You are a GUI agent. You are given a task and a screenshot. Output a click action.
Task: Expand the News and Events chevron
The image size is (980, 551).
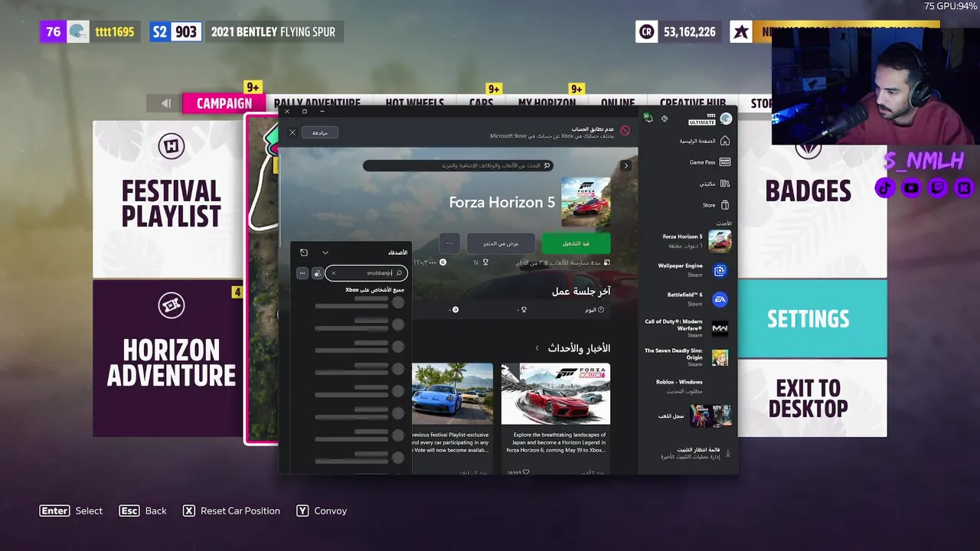(x=537, y=348)
